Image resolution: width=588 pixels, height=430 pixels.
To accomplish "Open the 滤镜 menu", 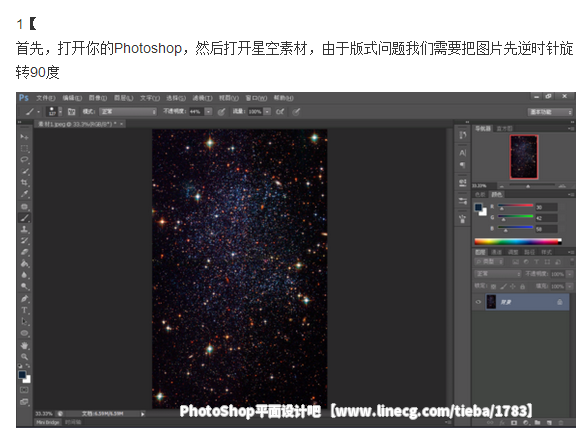I will tap(202, 98).
